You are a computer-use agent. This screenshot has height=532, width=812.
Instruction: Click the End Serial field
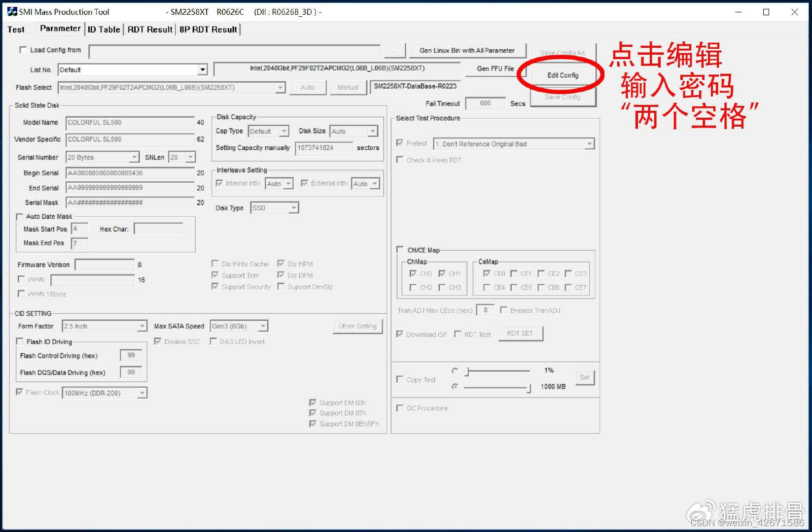130,188
